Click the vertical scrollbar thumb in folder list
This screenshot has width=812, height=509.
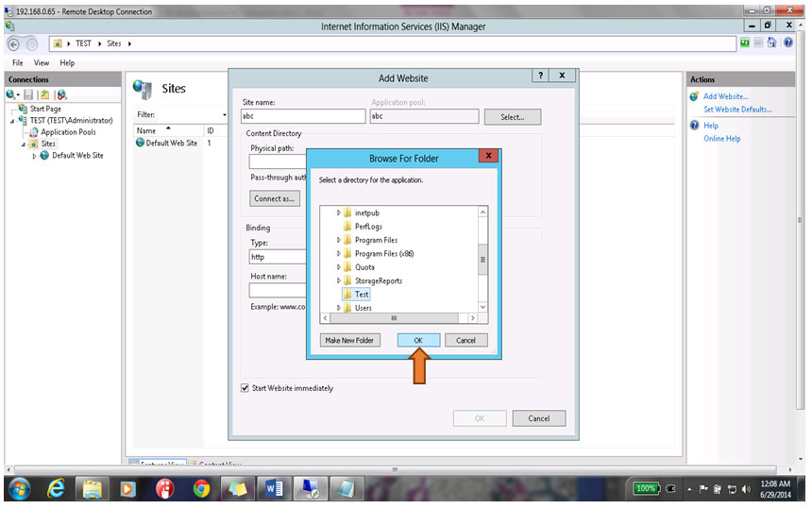[x=482, y=260]
